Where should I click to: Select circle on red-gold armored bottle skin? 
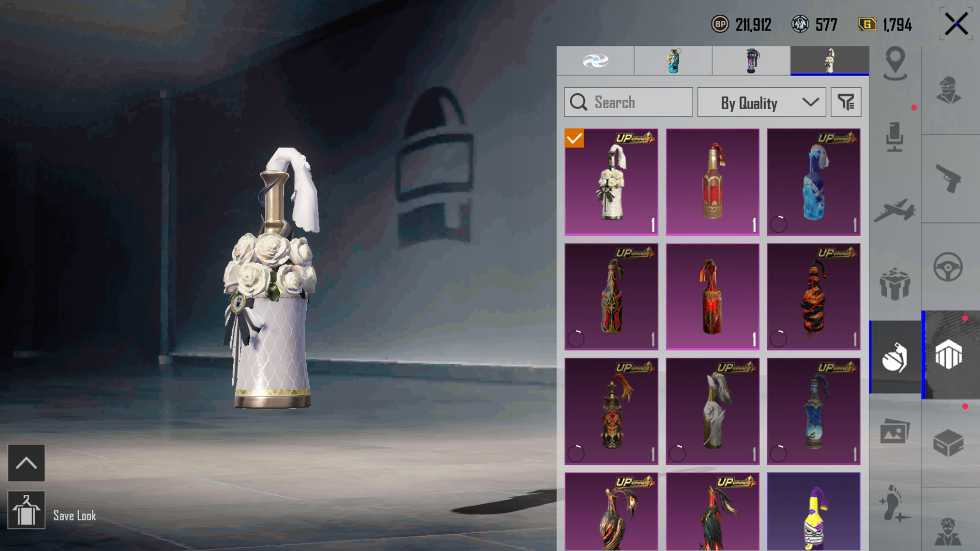click(x=576, y=339)
